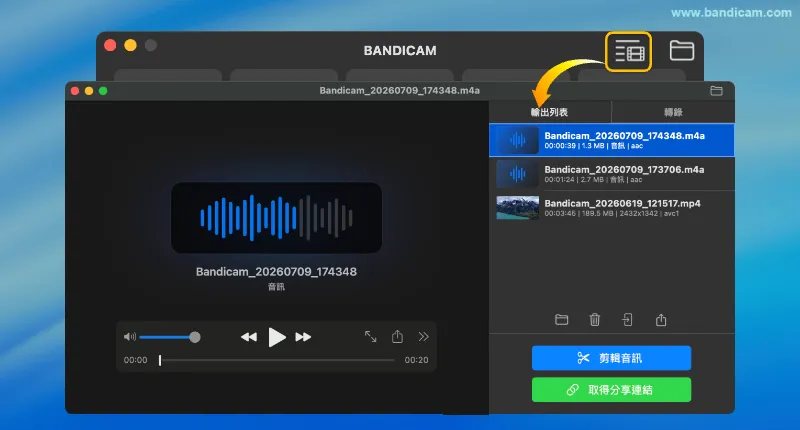Click the 00:20 duration time label
Viewport: 800px width, 430px height.
tap(416, 360)
